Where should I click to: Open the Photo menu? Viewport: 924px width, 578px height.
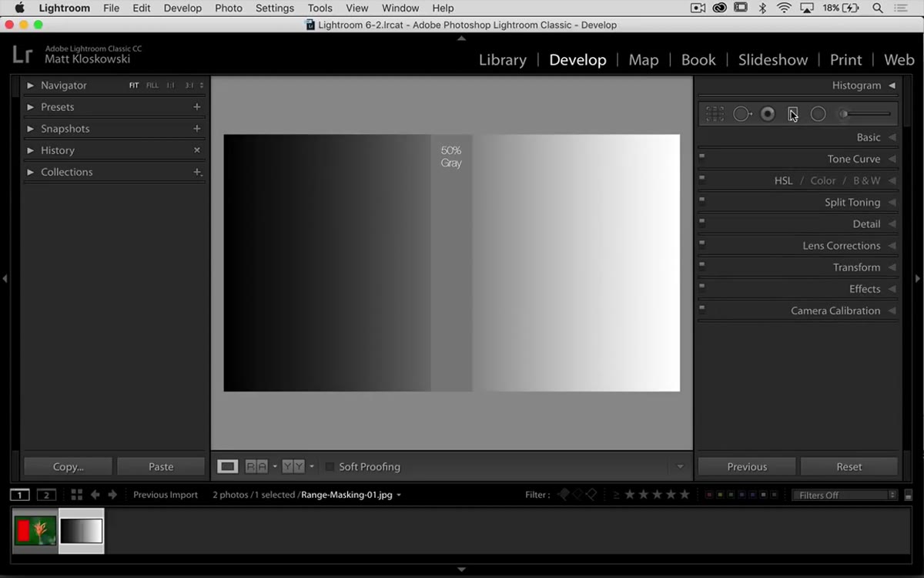pyautogui.click(x=229, y=8)
